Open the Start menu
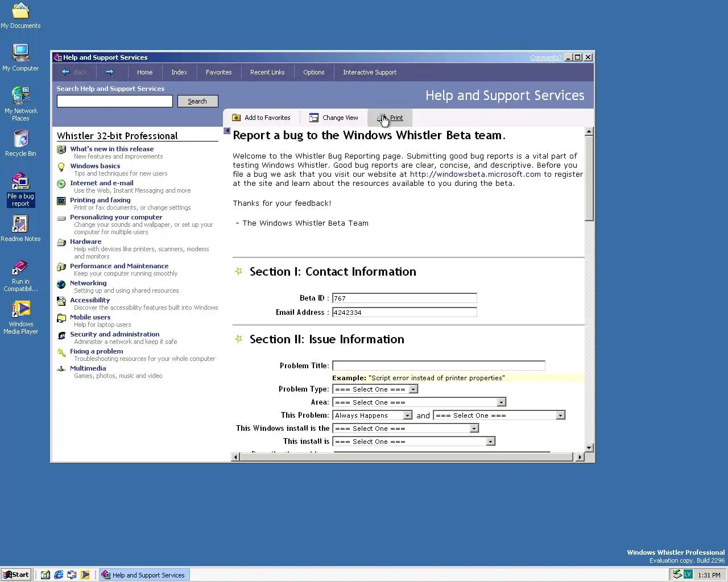728x582 pixels. coord(16,575)
